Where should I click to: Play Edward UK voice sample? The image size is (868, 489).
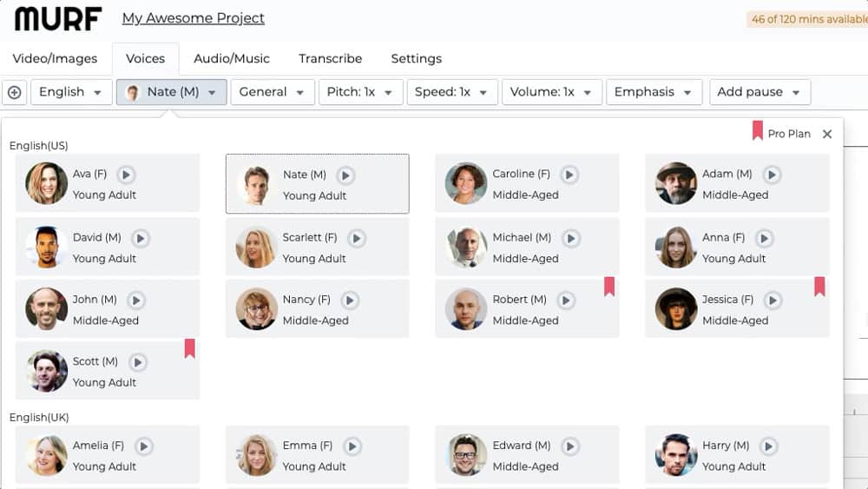(x=569, y=446)
